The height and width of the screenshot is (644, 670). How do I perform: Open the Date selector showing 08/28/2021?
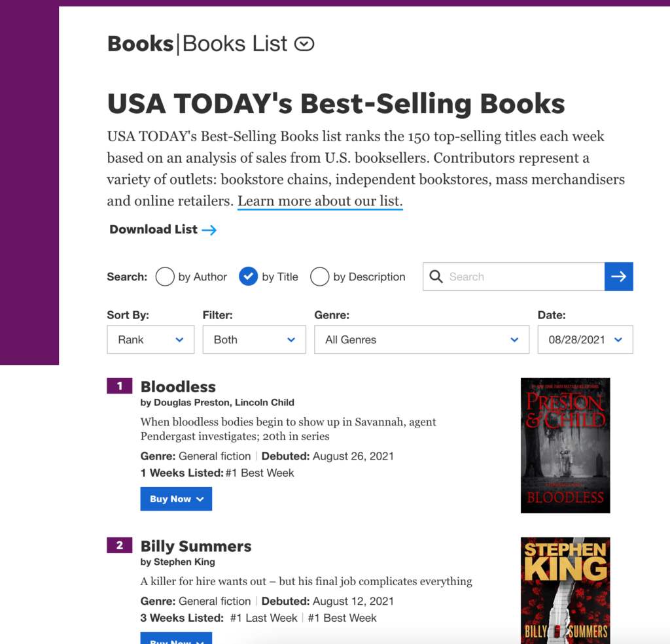tap(585, 339)
